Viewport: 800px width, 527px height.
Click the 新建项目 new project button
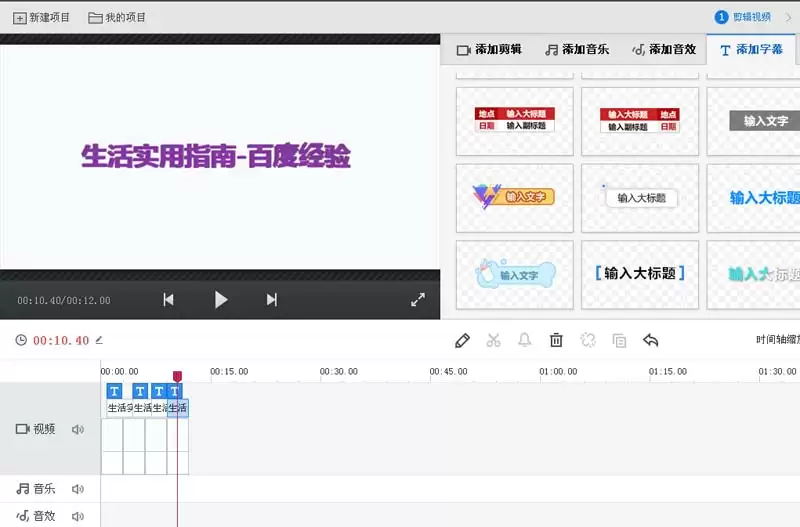(41, 18)
